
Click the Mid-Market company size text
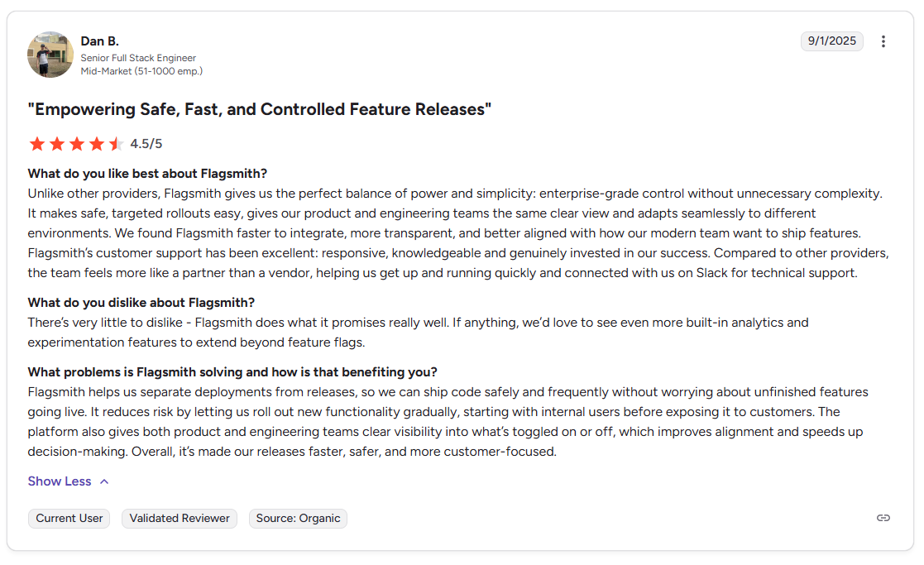pyautogui.click(x=142, y=71)
